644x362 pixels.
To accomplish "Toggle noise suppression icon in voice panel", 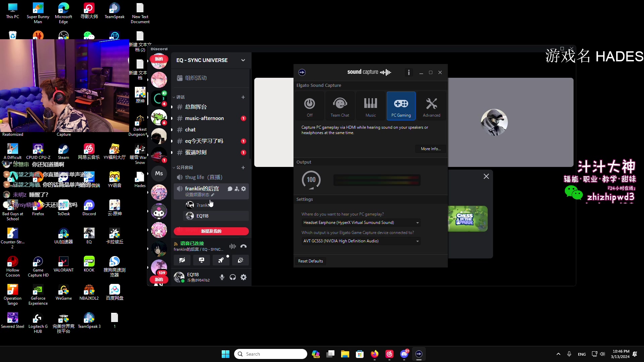I will coord(232,246).
